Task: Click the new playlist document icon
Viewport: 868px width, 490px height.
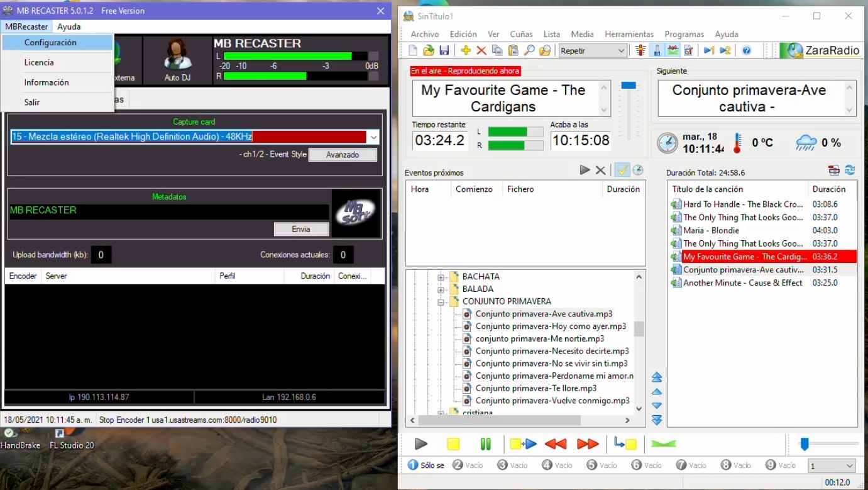Action: (413, 50)
